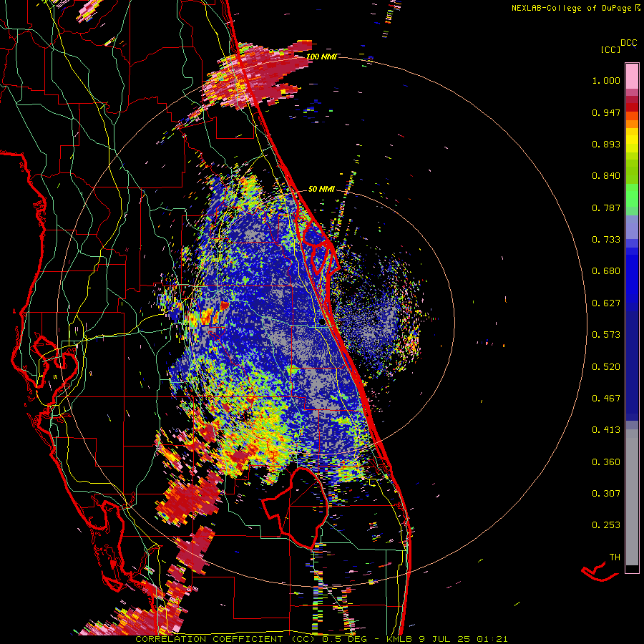Click the 100 NMI range ring label
The image size is (644, 644).
(321, 57)
